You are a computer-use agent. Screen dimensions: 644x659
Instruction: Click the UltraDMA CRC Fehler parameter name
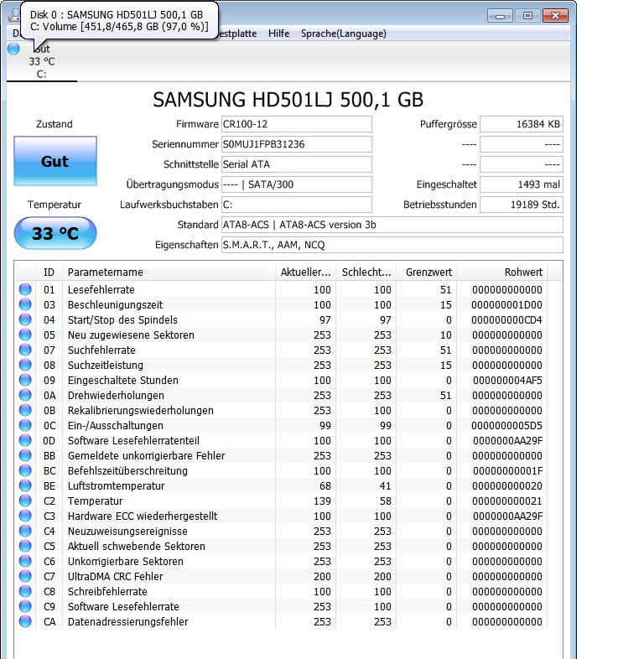[115, 577]
